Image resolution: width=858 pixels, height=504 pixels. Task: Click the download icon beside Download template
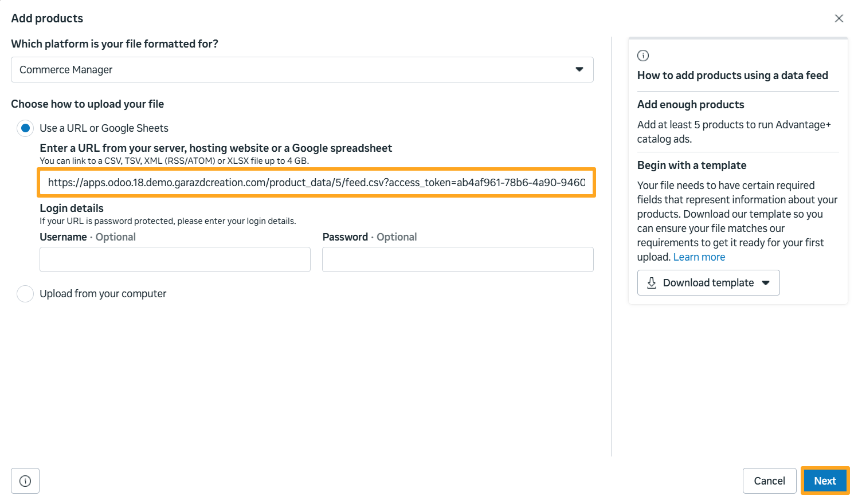coord(652,283)
